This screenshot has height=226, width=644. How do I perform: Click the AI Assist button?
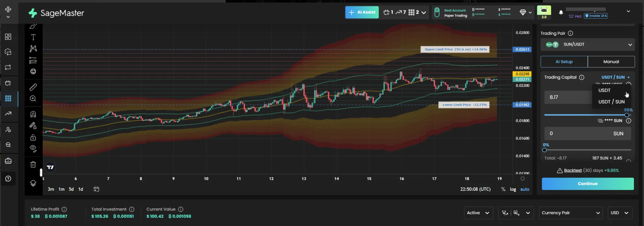coord(362,12)
